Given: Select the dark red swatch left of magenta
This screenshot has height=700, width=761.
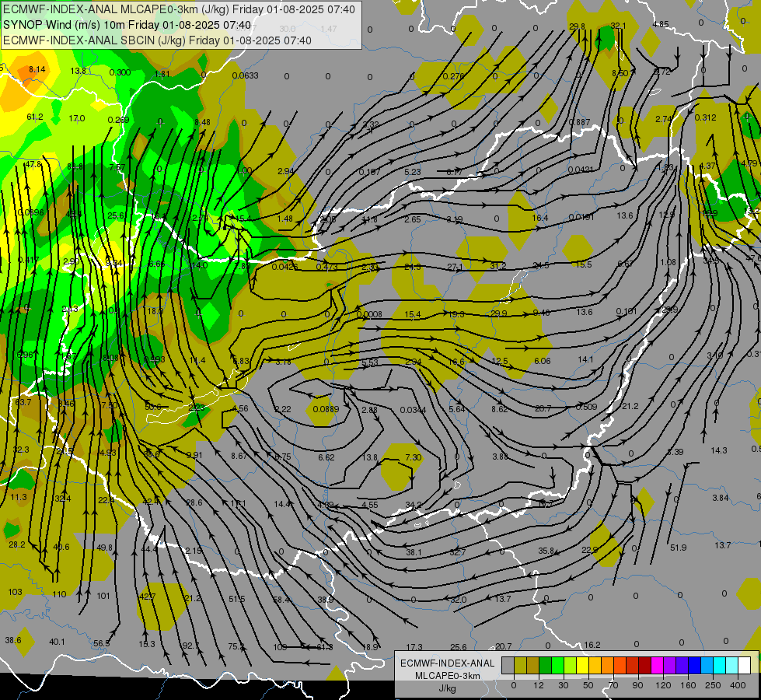Looking at the screenshot, I should click(x=645, y=665).
